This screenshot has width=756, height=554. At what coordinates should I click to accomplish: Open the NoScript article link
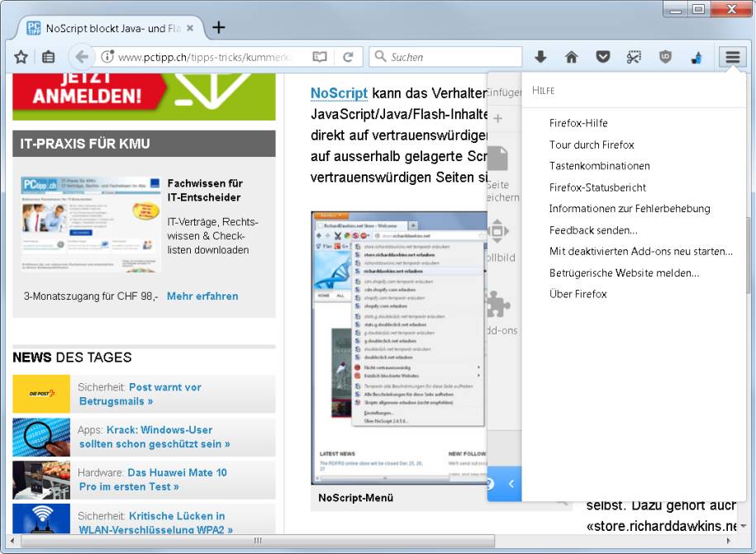(339, 93)
